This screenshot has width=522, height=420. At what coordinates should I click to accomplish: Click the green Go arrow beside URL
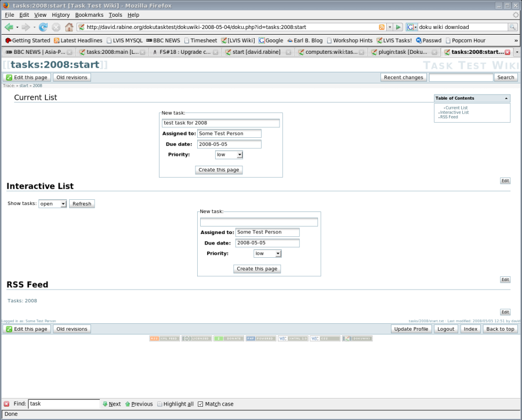point(398,27)
